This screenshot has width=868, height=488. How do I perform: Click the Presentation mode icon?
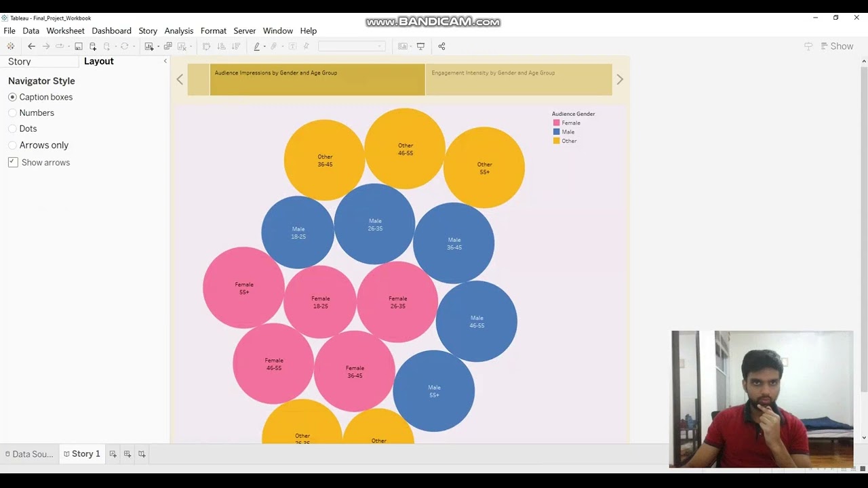pyautogui.click(x=420, y=46)
